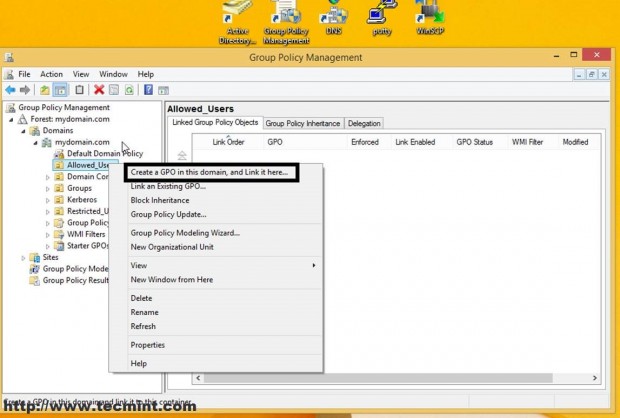
Task: Click the Show/Hide action pane icon
Action: pos(163,91)
